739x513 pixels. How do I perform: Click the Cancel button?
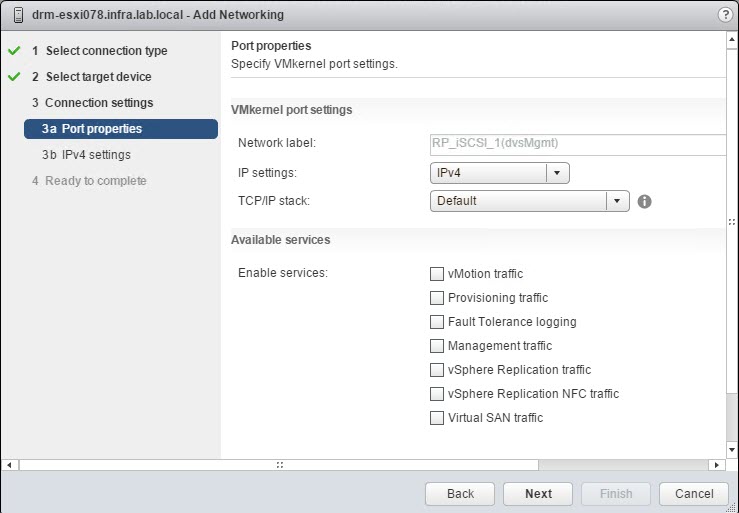tap(694, 494)
